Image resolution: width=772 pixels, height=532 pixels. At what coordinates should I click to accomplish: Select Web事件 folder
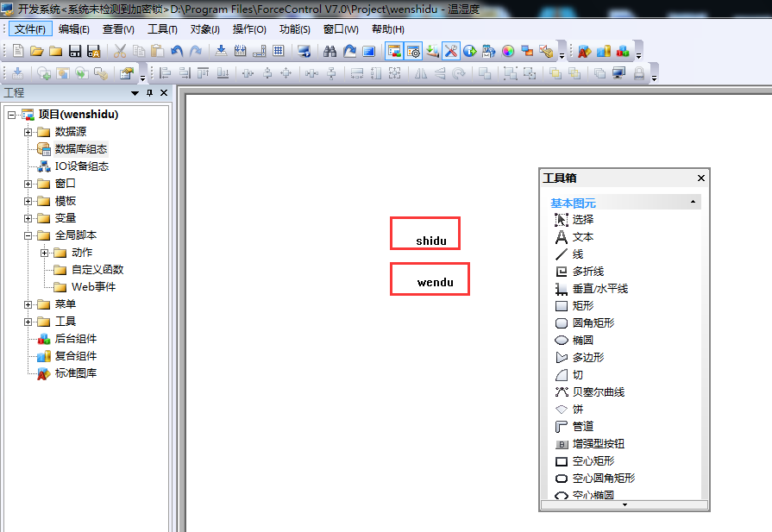pyautogui.click(x=93, y=287)
